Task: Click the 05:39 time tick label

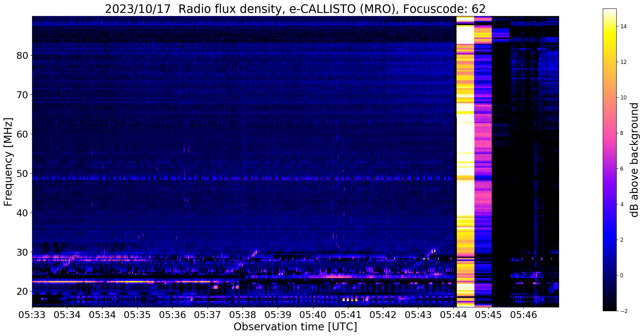Action: [278, 314]
